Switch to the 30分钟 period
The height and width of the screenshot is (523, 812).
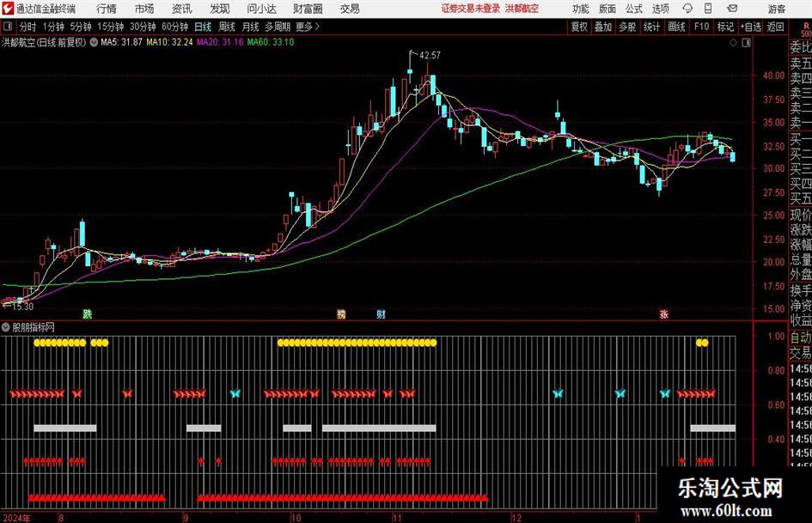[x=143, y=27]
